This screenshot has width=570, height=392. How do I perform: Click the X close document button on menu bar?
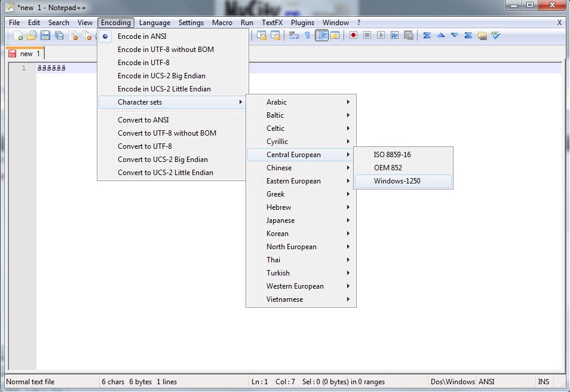tap(559, 23)
